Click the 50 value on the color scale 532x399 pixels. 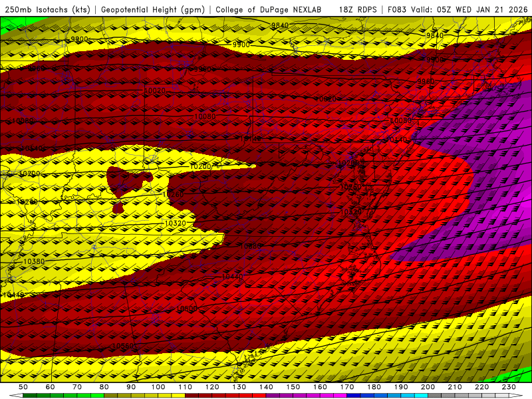(x=23, y=387)
